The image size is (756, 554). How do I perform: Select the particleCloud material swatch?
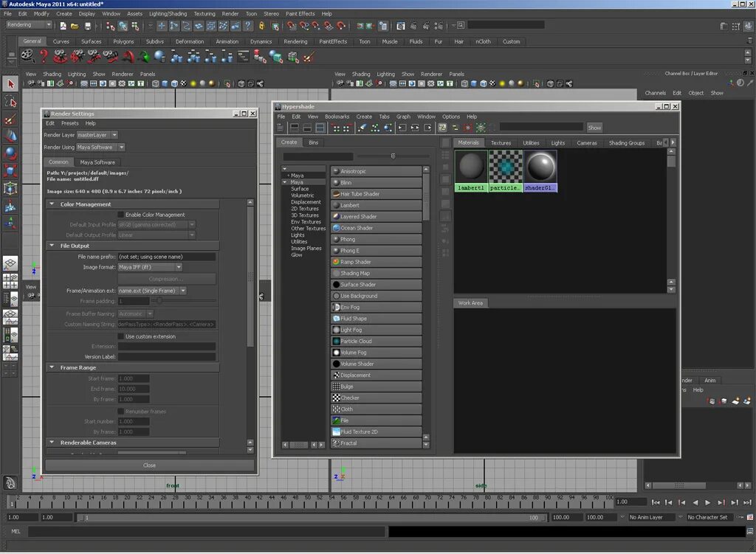505,171
